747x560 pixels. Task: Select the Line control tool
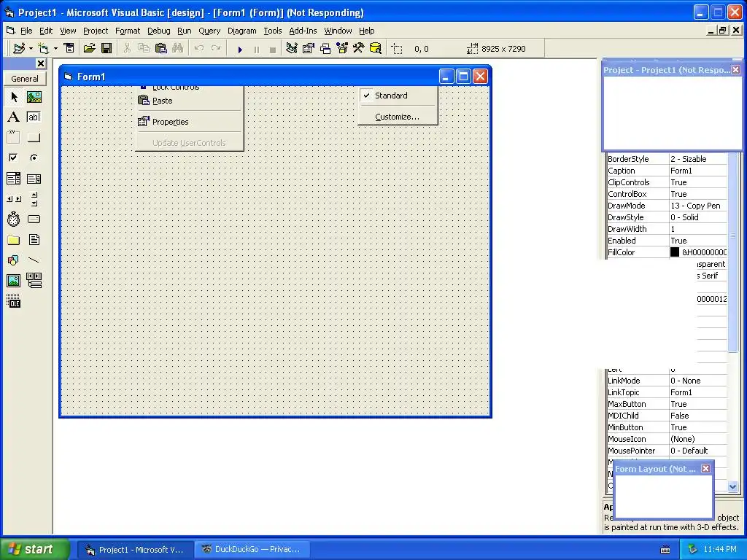click(x=34, y=260)
